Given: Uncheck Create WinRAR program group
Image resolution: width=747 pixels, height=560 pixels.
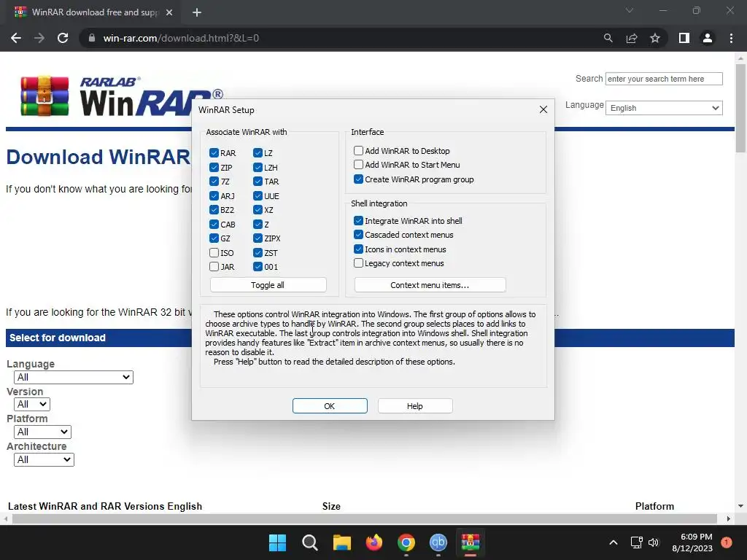Looking at the screenshot, I should pos(358,179).
